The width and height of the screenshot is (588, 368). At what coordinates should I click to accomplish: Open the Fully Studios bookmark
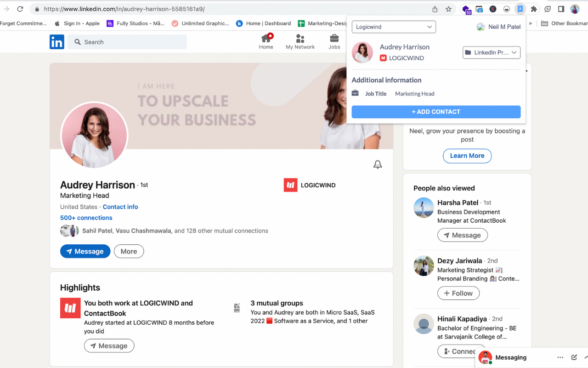136,23
